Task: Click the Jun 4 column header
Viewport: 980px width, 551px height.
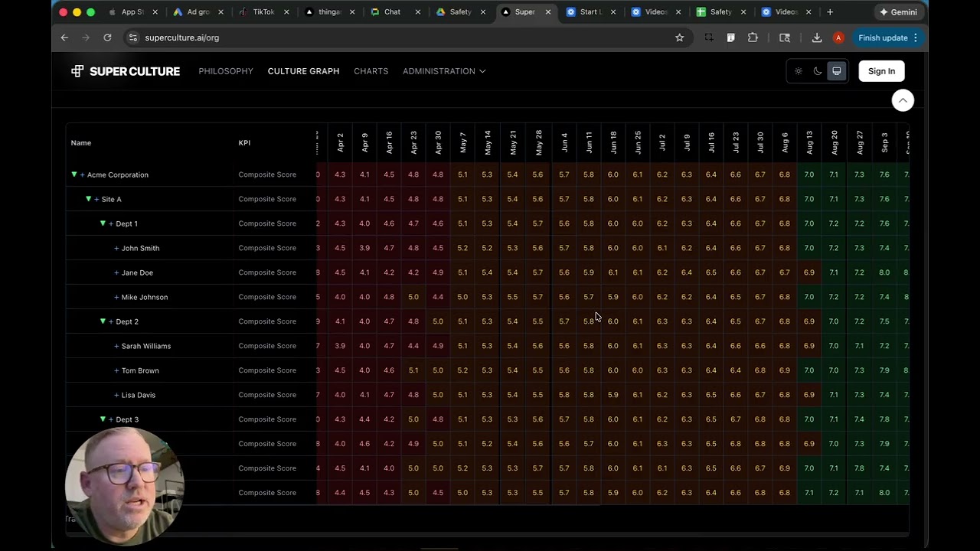Action: coord(564,142)
